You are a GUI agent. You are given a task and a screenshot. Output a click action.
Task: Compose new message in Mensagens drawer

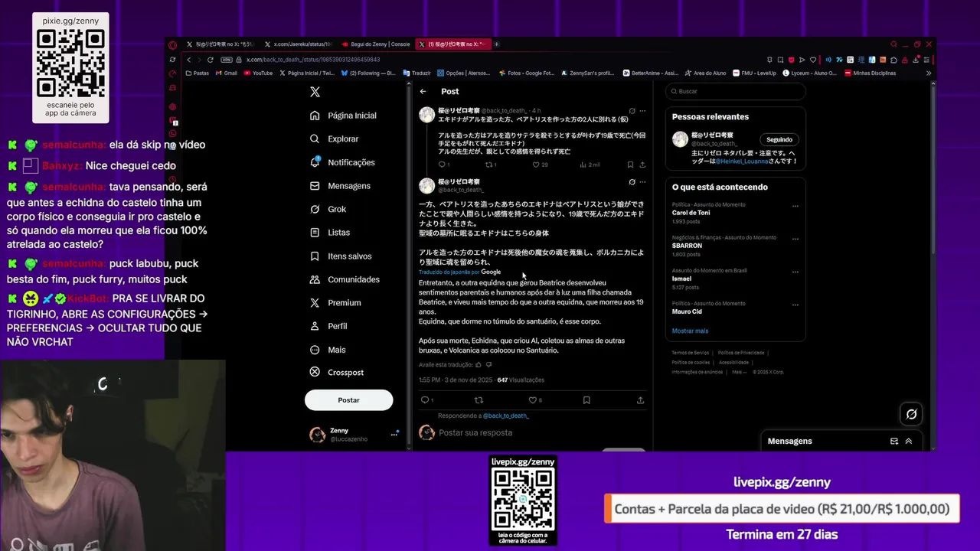point(894,441)
